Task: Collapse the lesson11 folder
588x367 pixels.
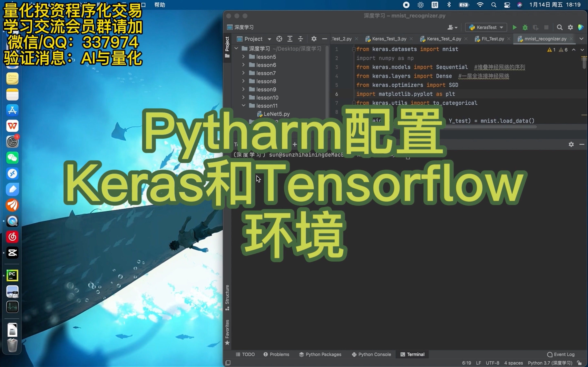Action: 244,106
